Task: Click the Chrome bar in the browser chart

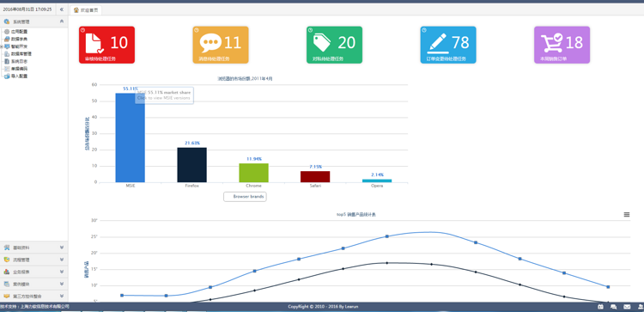Action: pyautogui.click(x=254, y=173)
